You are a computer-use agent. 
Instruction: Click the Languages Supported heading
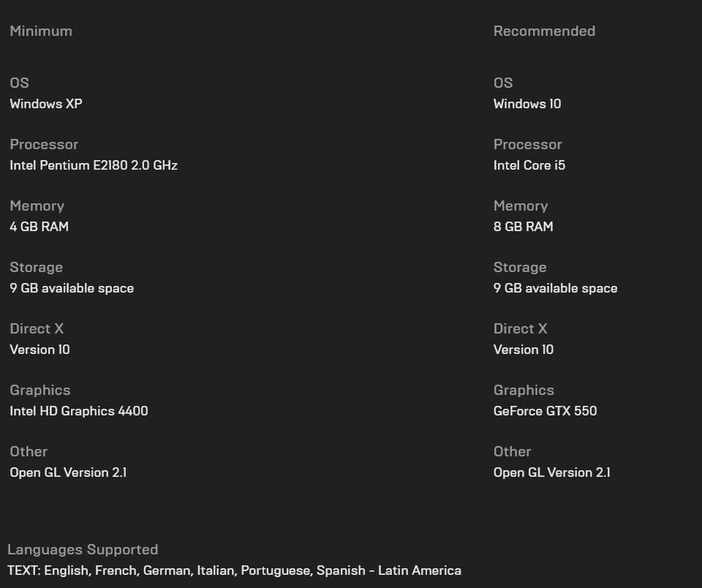pos(83,549)
